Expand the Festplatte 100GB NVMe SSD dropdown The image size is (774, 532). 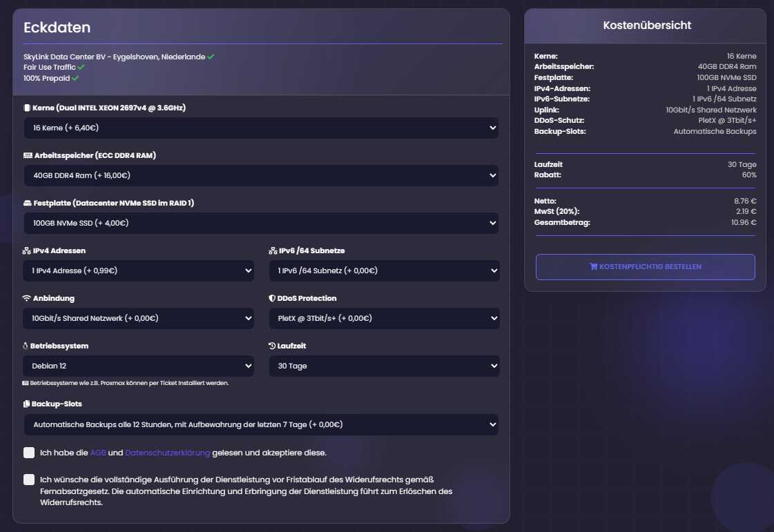[261, 223]
